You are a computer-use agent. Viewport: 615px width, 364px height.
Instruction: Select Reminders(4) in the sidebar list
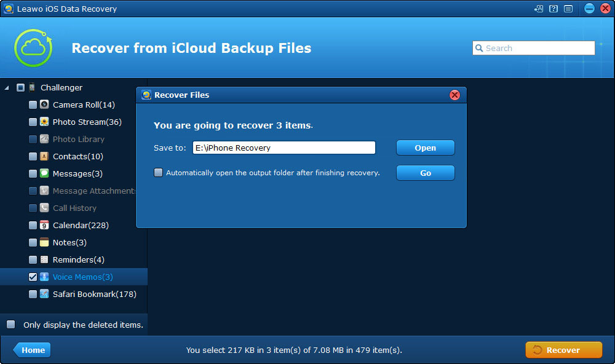[78, 259]
